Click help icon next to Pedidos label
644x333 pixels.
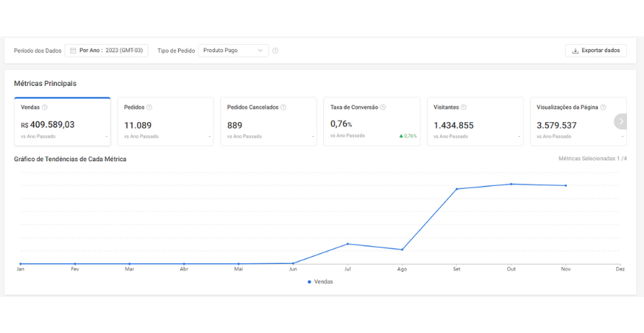pyautogui.click(x=149, y=107)
